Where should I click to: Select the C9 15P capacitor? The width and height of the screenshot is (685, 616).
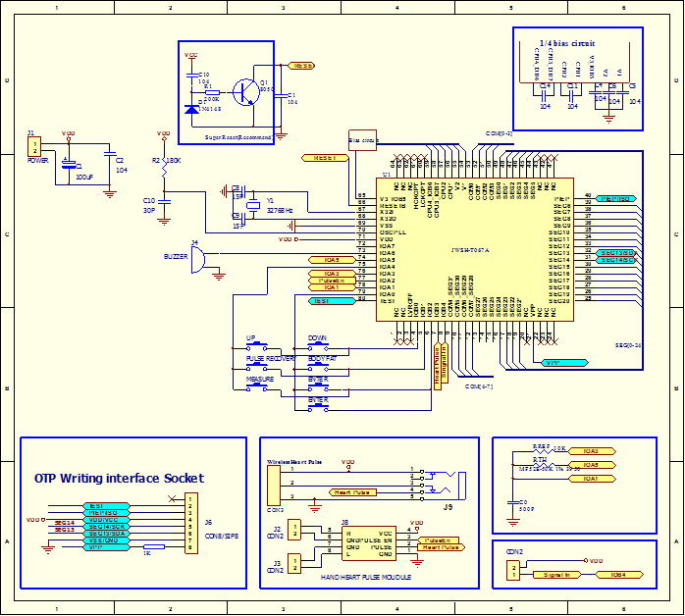[243, 219]
